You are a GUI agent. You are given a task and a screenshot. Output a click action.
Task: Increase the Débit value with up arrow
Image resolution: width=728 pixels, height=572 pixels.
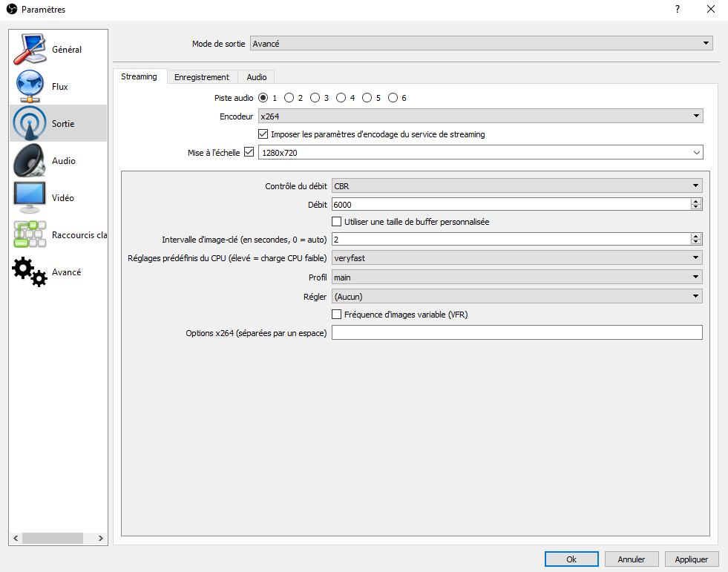(x=695, y=201)
